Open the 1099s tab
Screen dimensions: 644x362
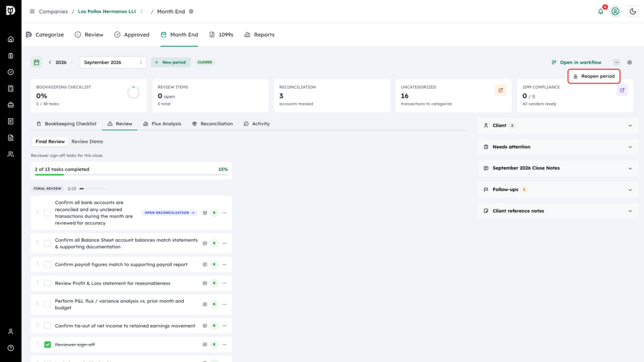[221, 35]
